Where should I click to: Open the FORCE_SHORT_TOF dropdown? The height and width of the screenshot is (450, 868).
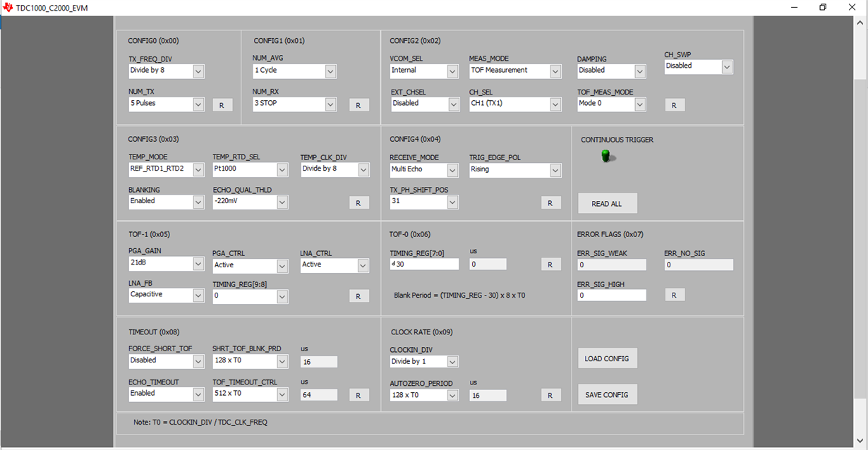[x=167, y=360]
